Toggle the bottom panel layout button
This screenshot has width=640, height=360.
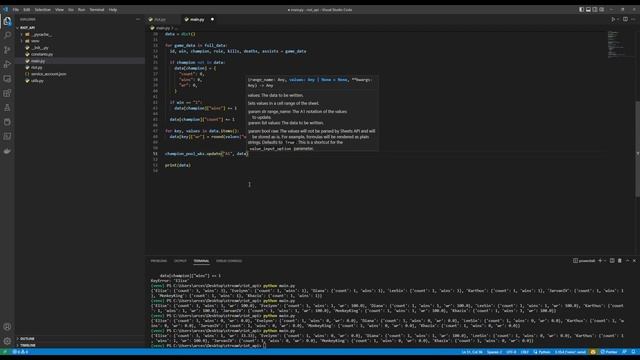(x=588, y=9)
